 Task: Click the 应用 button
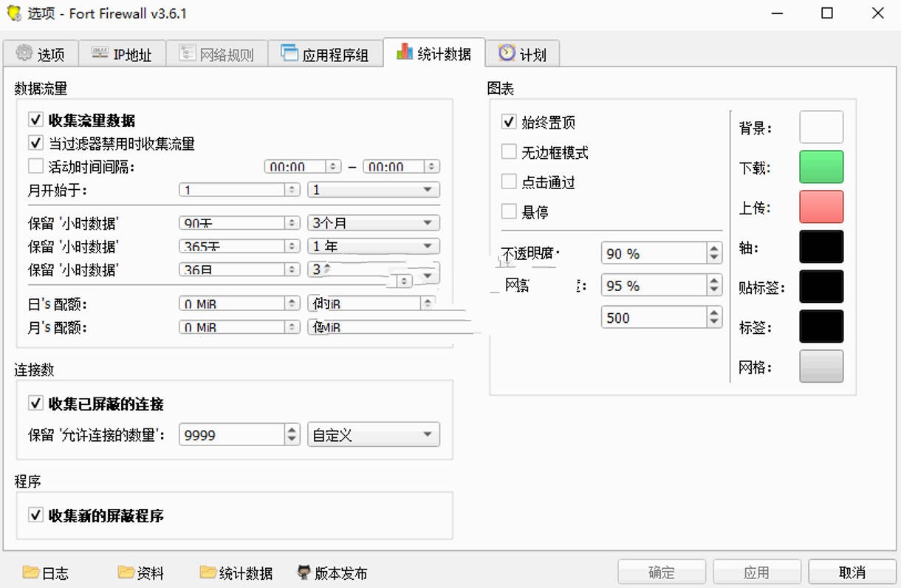pyautogui.click(x=757, y=572)
